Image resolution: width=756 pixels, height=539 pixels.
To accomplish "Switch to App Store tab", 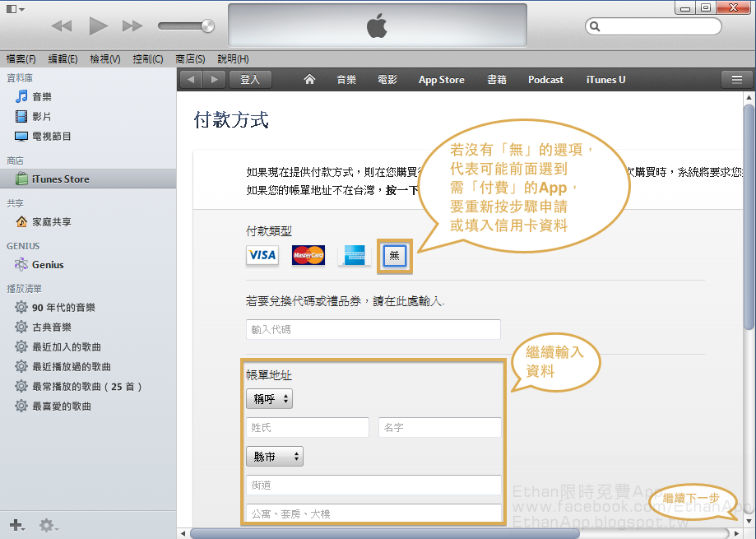I will tap(441, 80).
